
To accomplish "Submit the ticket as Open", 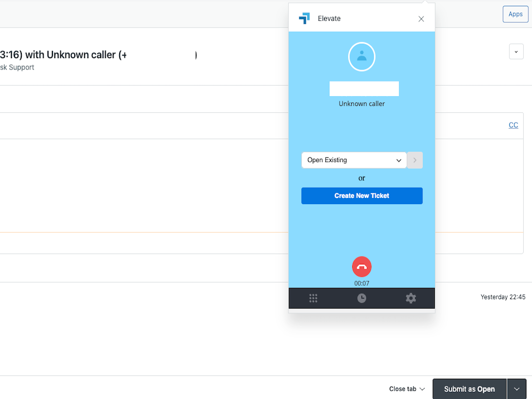I will tap(469, 389).
